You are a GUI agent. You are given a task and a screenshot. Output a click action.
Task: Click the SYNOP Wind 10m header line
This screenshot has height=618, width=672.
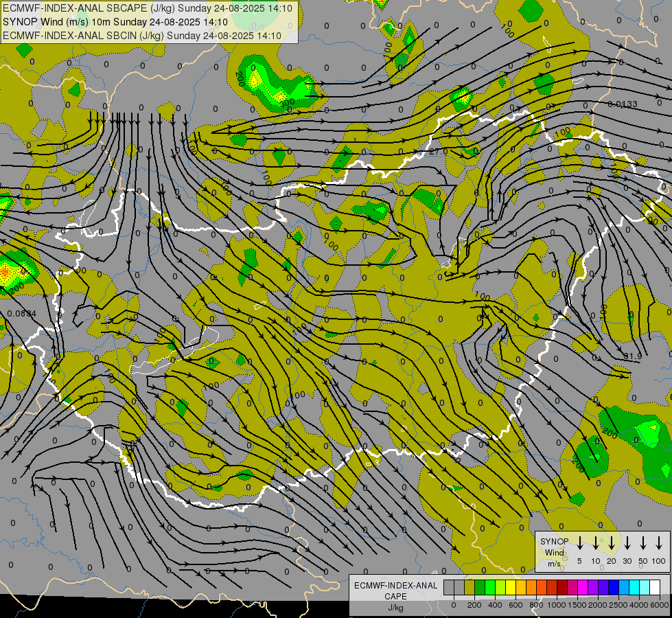[115, 22]
